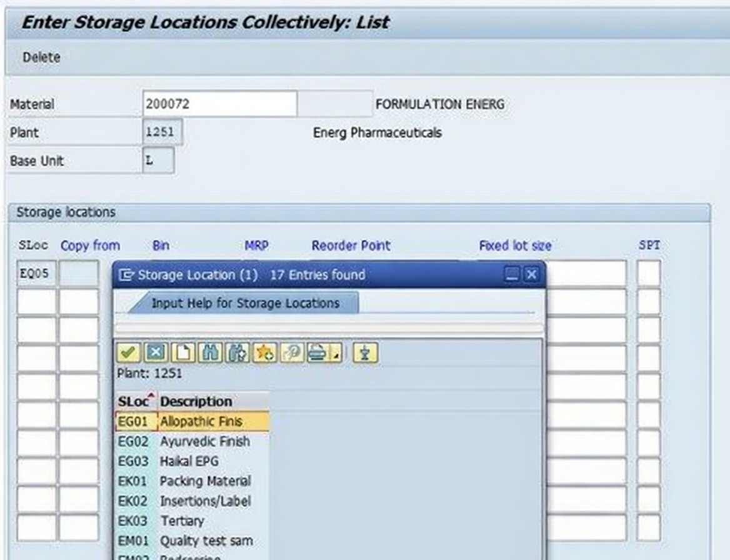Click the Print icon in popup toolbar

[x=317, y=353]
